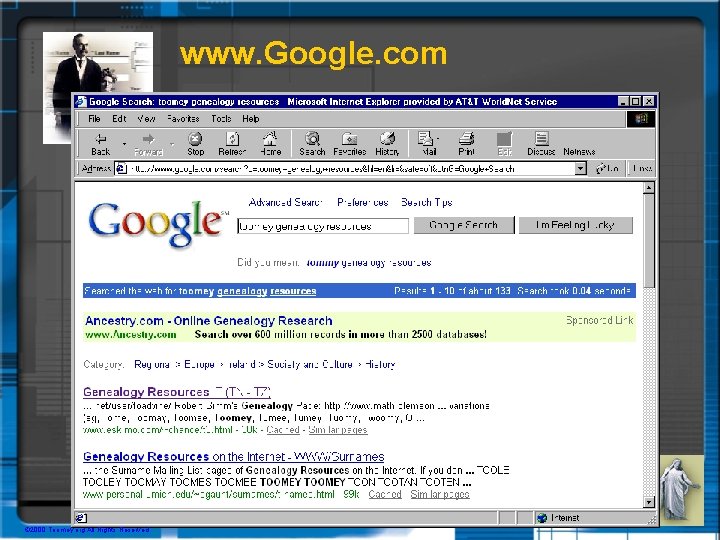Print the page with Print icon

coord(467,144)
